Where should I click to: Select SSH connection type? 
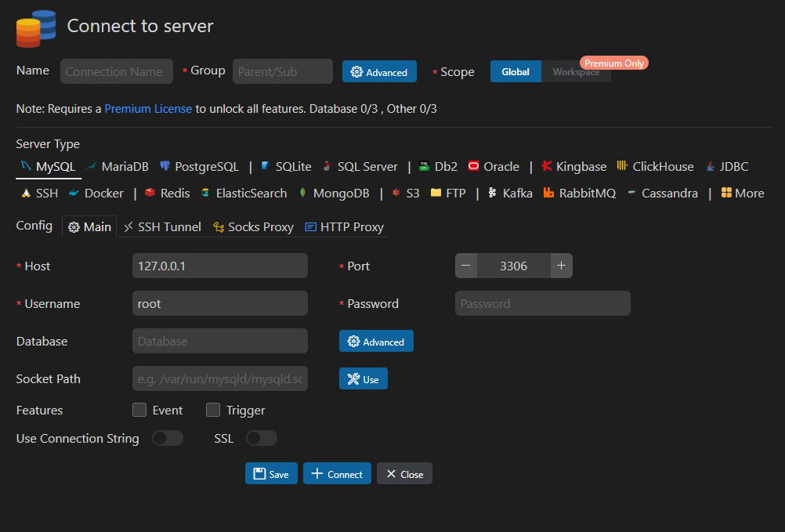(39, 194)
